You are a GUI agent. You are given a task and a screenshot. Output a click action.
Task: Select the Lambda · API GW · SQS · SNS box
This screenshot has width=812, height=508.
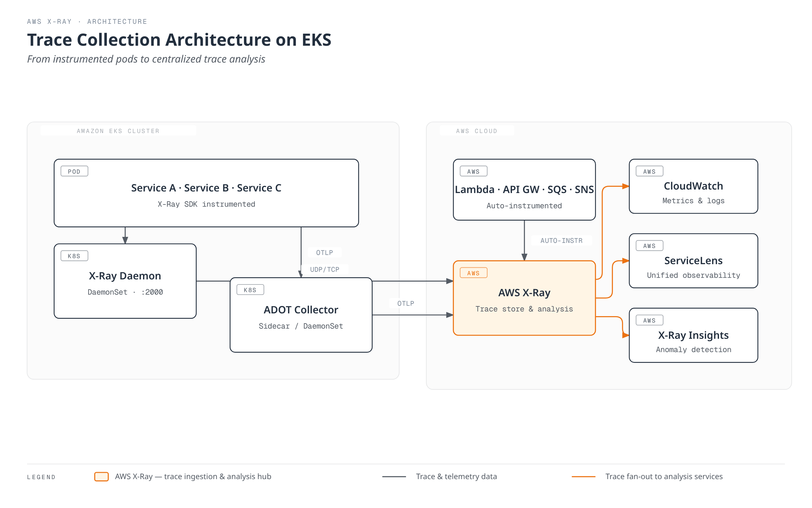(x=524, y=190)
